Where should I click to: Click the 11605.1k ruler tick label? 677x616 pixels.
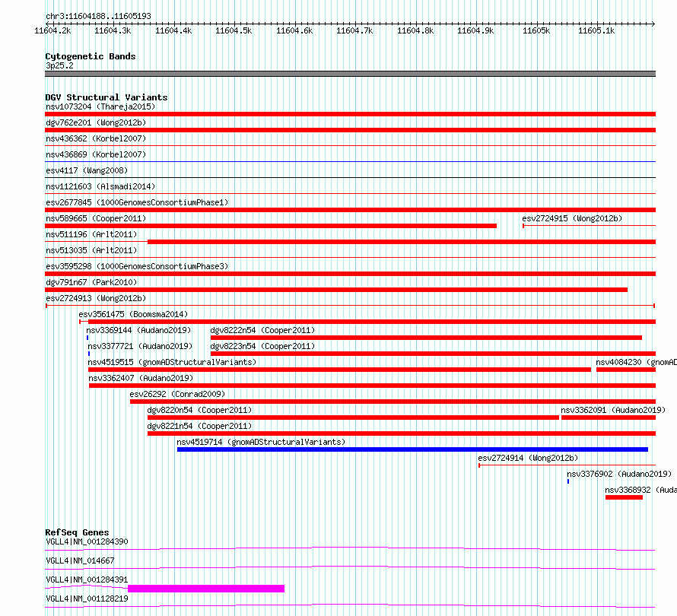[596, 30]
